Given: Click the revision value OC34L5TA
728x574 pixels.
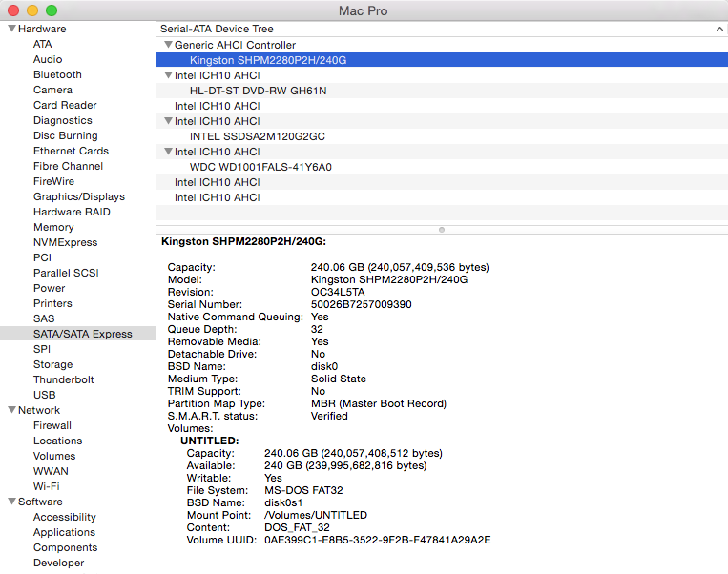Looking at the screenshot, I should (x=338, y=293).
